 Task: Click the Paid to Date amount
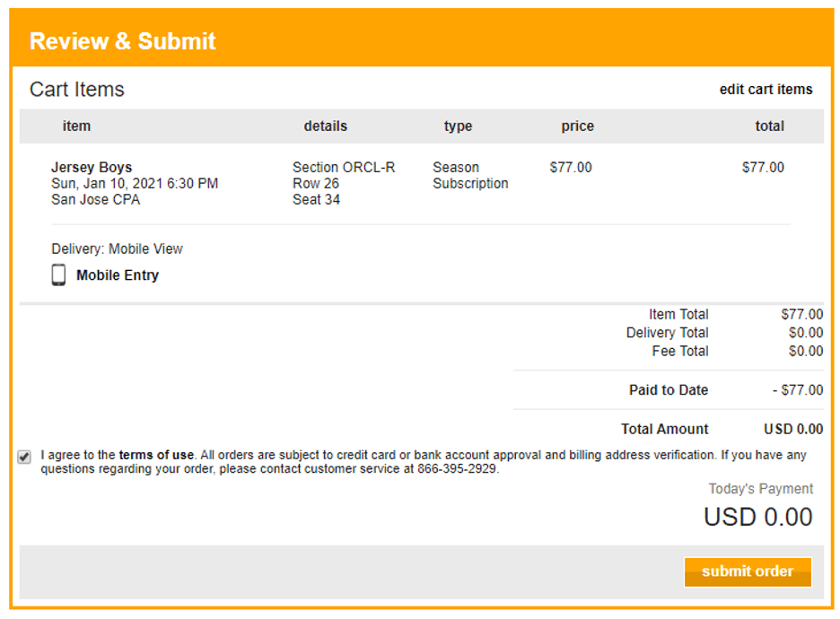(x=798, y=390)
